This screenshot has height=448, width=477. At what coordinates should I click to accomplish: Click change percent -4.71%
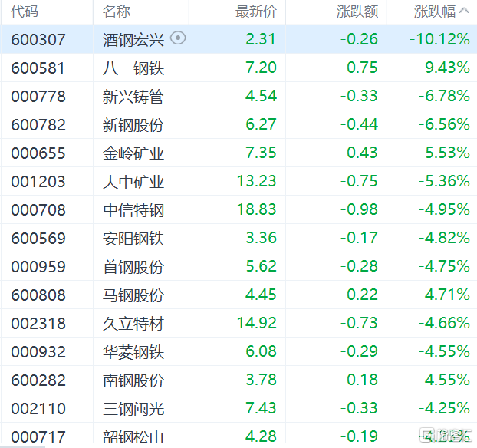(444, 295)
